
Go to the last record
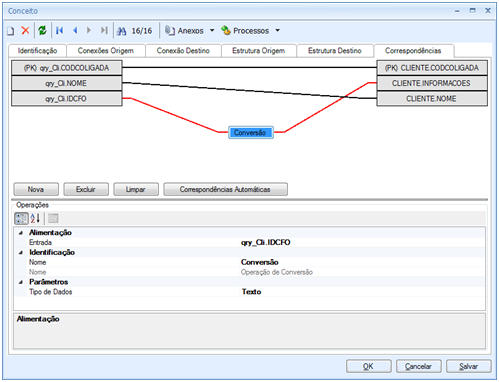[x=104, y=31]
